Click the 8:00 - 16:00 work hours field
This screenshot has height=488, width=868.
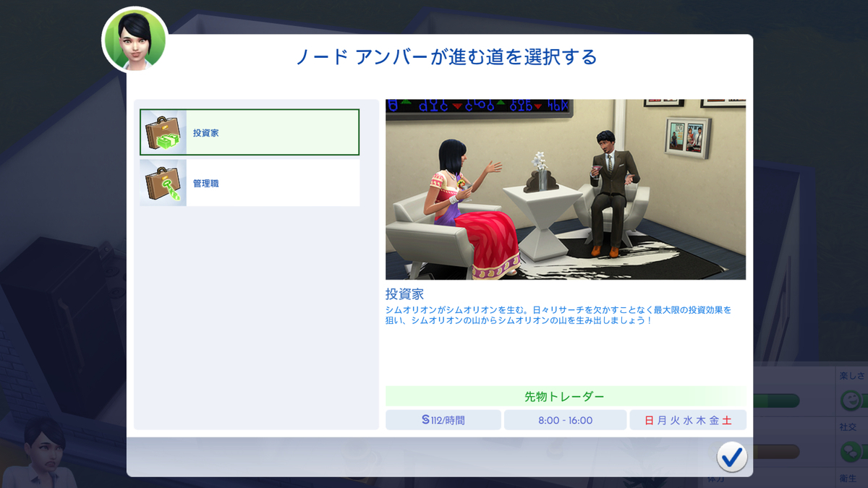tap(565, 420)
